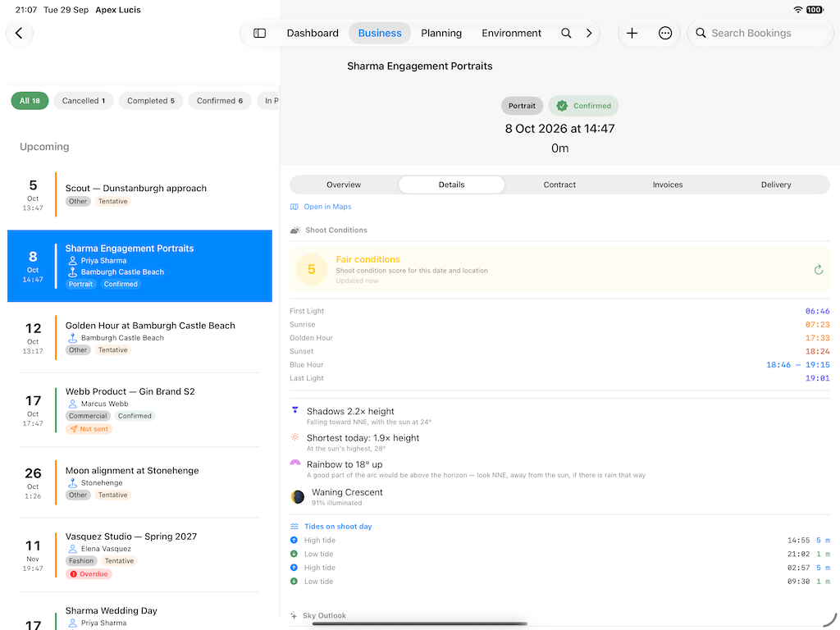
Task: Filter bookings by All 18
Action: [x=30, y=101]
